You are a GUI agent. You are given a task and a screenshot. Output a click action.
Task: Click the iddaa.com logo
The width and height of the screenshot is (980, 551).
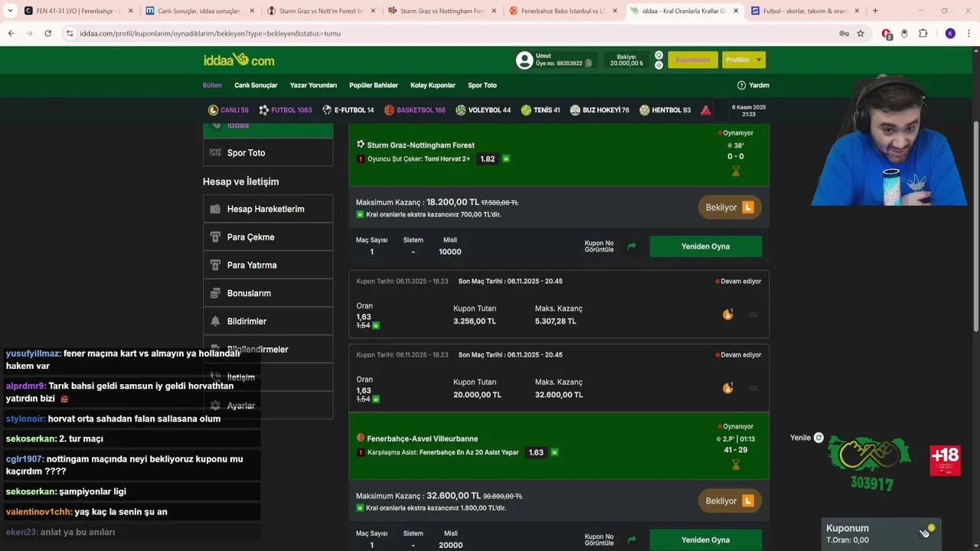coord(239,60)
